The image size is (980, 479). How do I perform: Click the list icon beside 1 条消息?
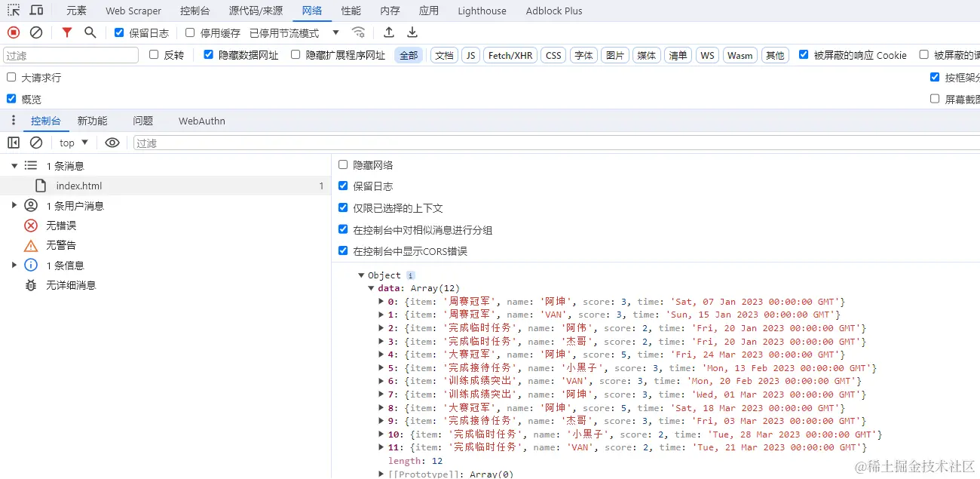[x=31, y=165]
